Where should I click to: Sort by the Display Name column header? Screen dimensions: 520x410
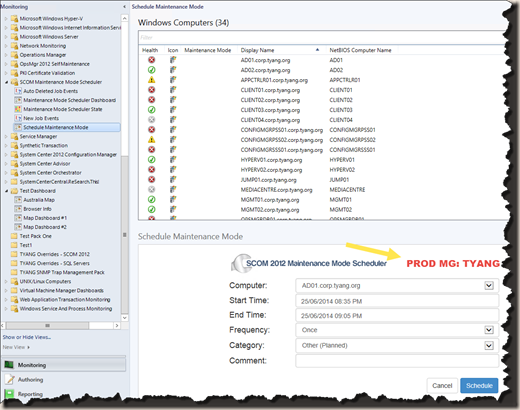click(x=280, y=50)
